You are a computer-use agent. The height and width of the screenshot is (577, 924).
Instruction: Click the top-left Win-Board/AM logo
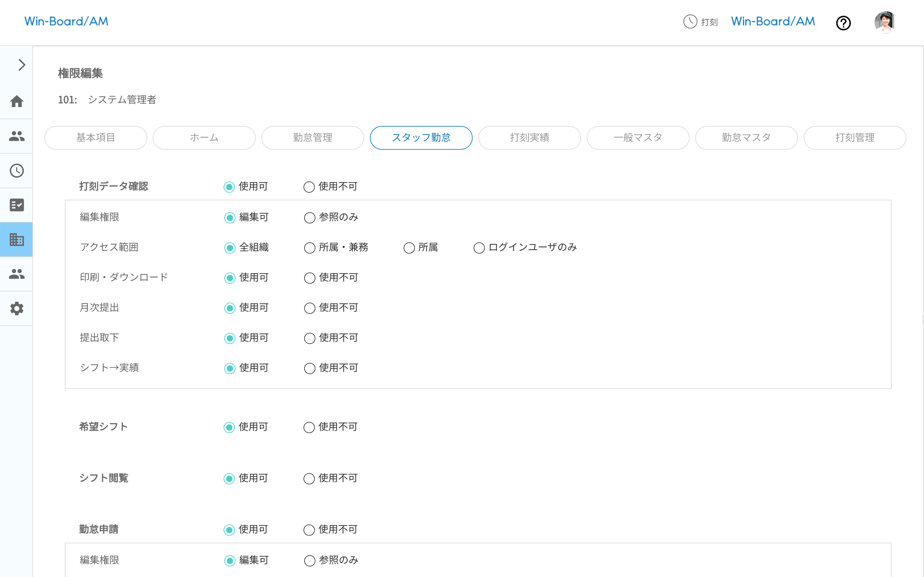[x=66, y=21]
